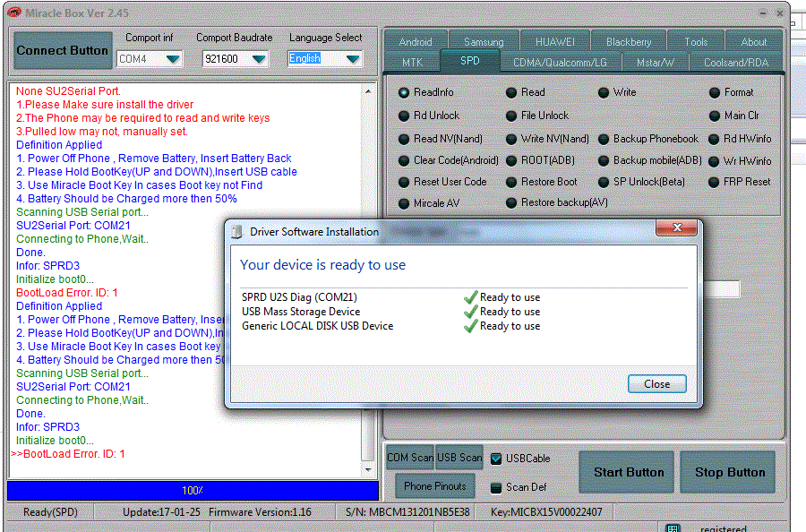The height and width of the screenshot is (532, 806).
Task: Click the log scrollbar down arrow
Action: click(x=368, y=469)
